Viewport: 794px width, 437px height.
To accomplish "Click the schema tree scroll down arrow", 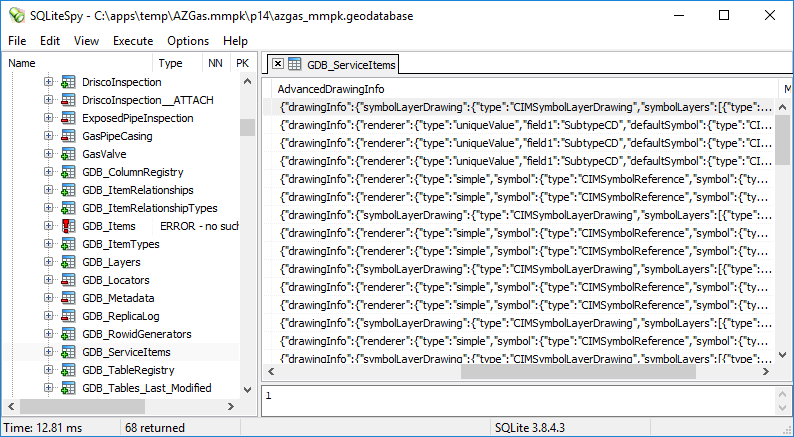I will tap(248, 390).
